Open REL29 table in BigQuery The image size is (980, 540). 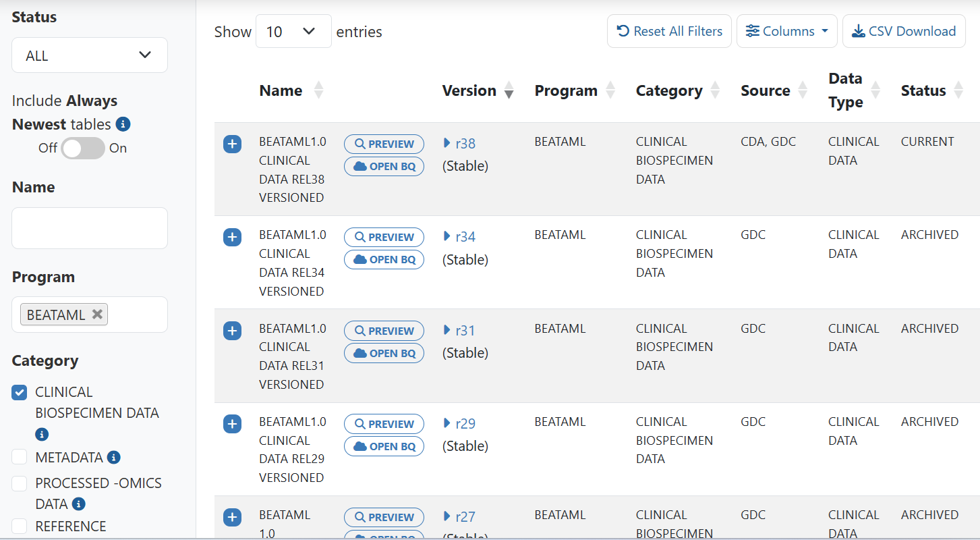pyautogui.click(x=384, y=446)
